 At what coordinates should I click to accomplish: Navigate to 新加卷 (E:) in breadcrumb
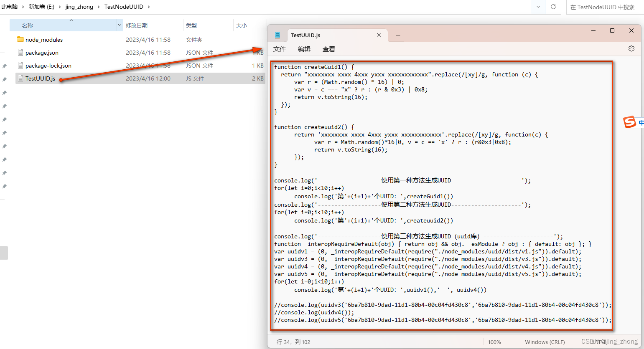pos(41,7)
